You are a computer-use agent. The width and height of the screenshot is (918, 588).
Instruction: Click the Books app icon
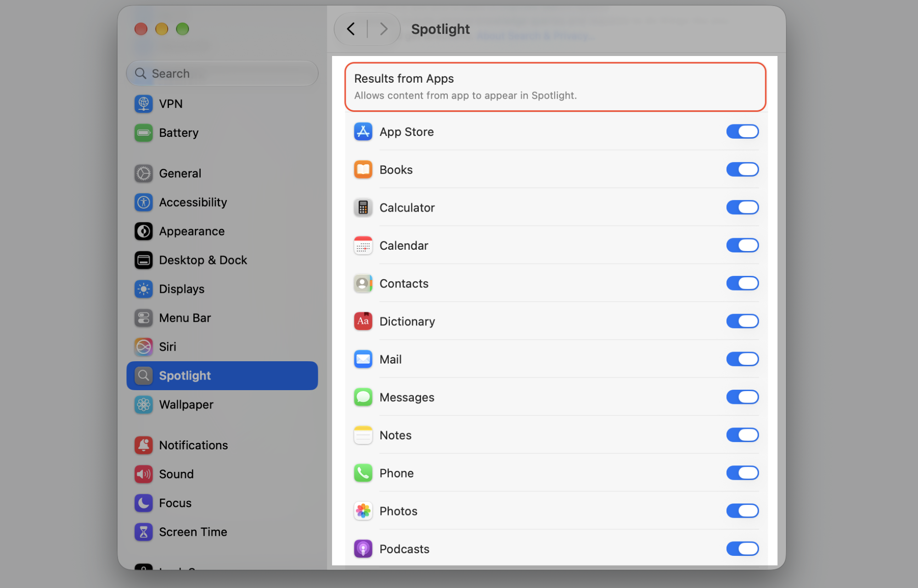[x=363, y=170]
